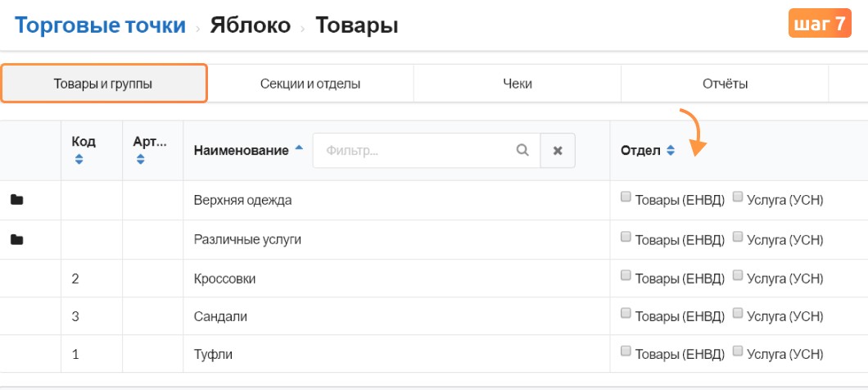Sort by Наименование ascending arrow
868x390 pixels.
click(299, 148)
